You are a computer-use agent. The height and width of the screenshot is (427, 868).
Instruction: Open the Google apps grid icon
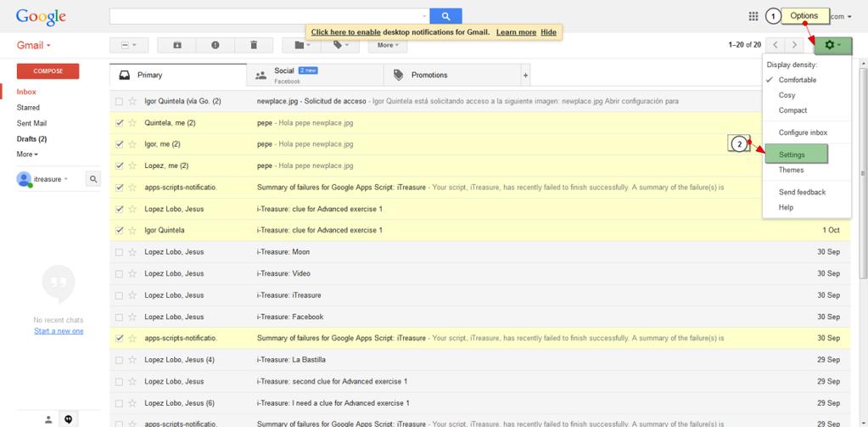[x=753, y=17]
